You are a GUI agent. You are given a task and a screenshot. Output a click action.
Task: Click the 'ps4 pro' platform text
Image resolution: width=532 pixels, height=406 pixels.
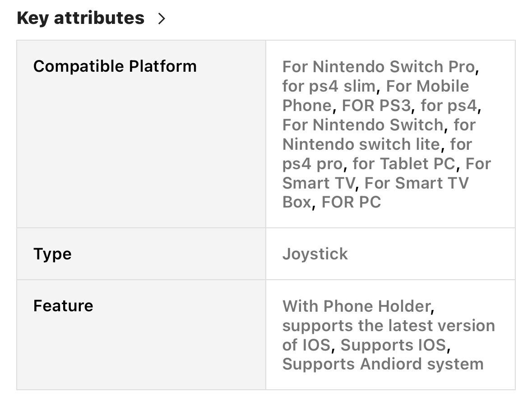click(x=313, y=164)
